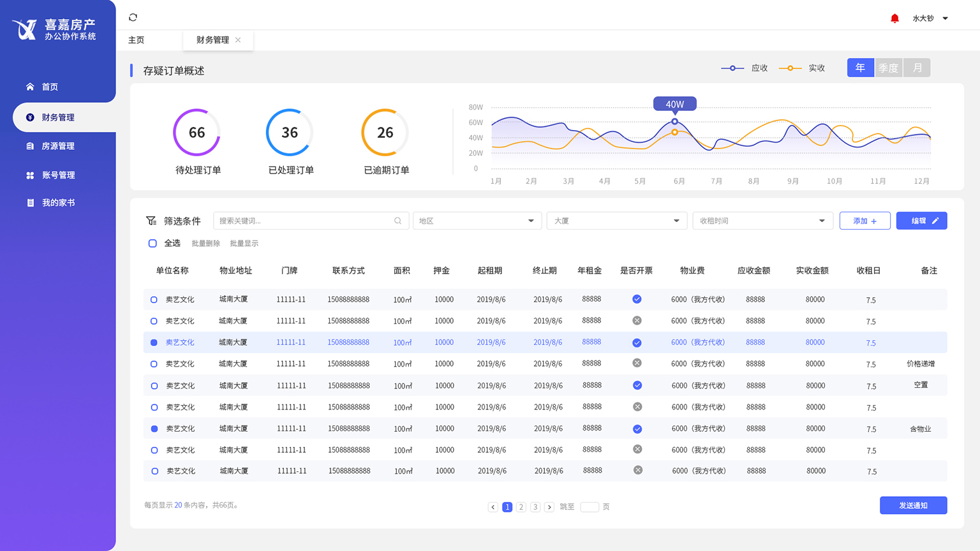The width and height of the screenshot is (980, 551).
Task: Uncheck the checkbox of the 含物业 row
Action: [154, 429]
